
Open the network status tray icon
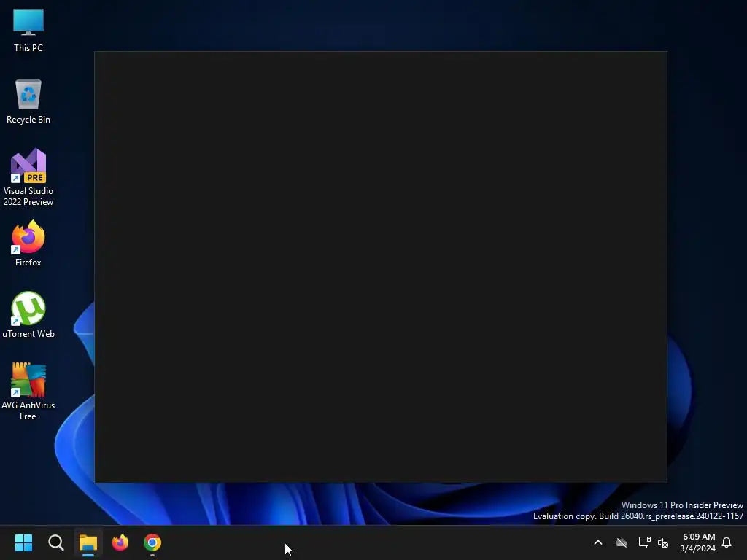(644, 542)
